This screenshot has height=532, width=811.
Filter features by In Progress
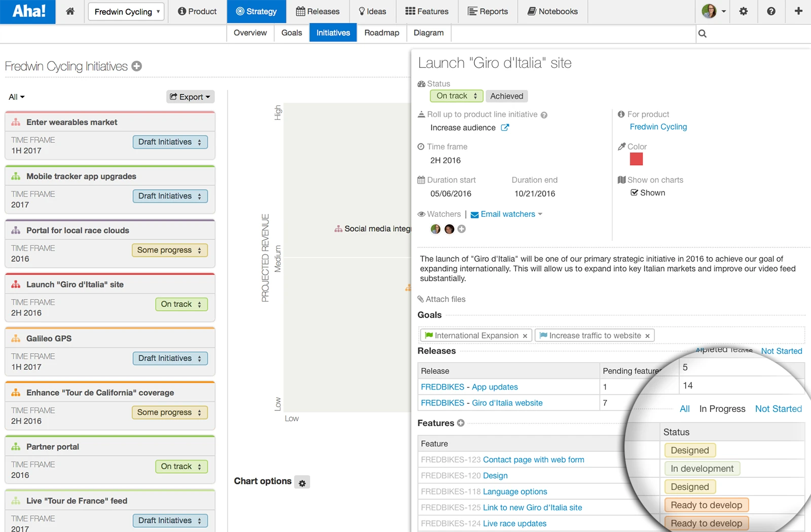pos(722,409)
